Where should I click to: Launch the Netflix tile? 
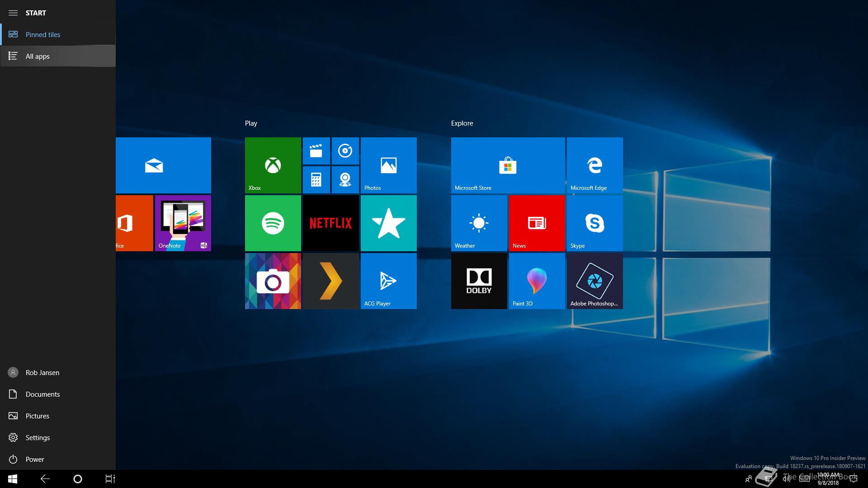[x=331, y=223]
